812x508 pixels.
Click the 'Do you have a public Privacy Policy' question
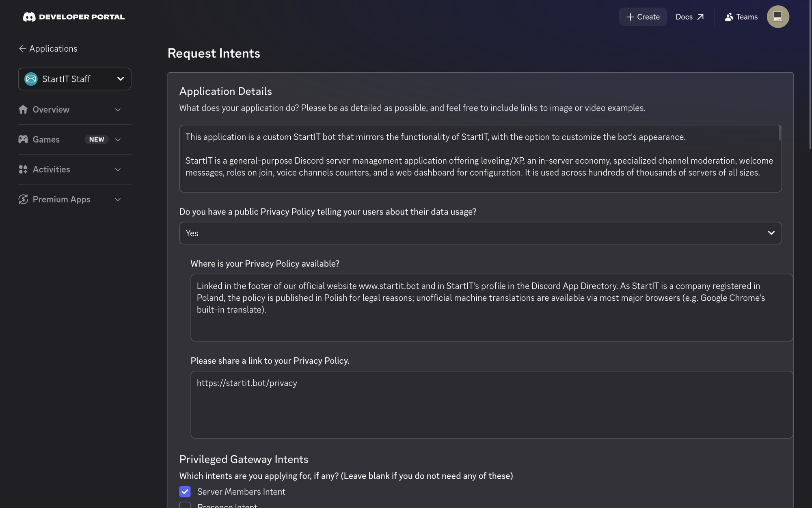coord(328,212)
